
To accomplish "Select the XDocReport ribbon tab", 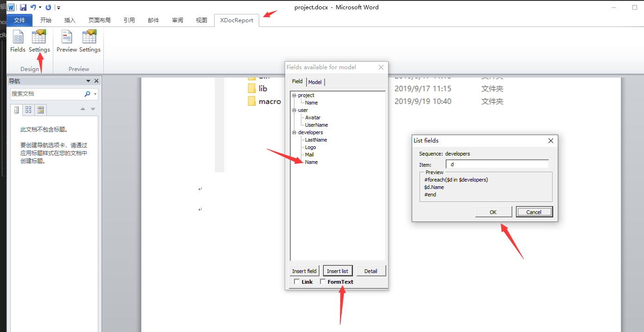I will [x=236, y=20].
